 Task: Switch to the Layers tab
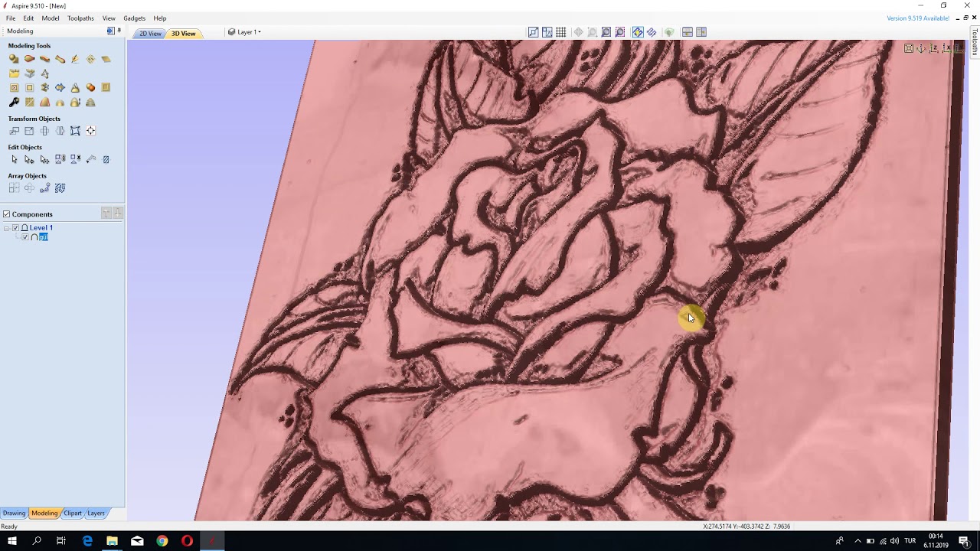(96, 514)
